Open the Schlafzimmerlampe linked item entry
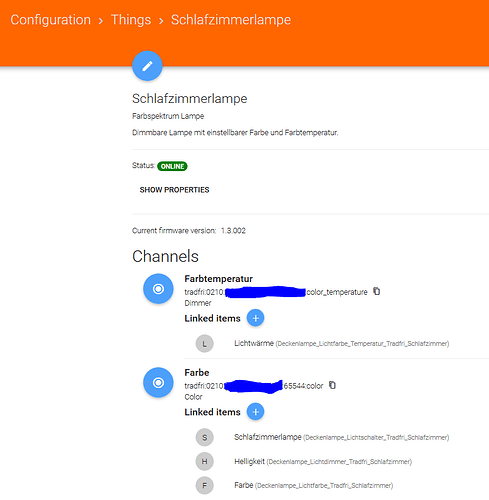489x500 pixels. point(341,437)
